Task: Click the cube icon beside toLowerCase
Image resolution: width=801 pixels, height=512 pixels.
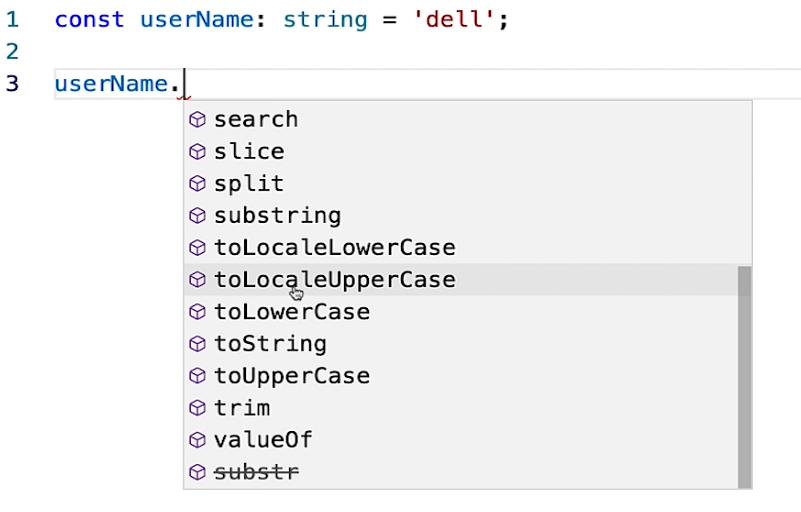Action: click(x=197, y=312)
